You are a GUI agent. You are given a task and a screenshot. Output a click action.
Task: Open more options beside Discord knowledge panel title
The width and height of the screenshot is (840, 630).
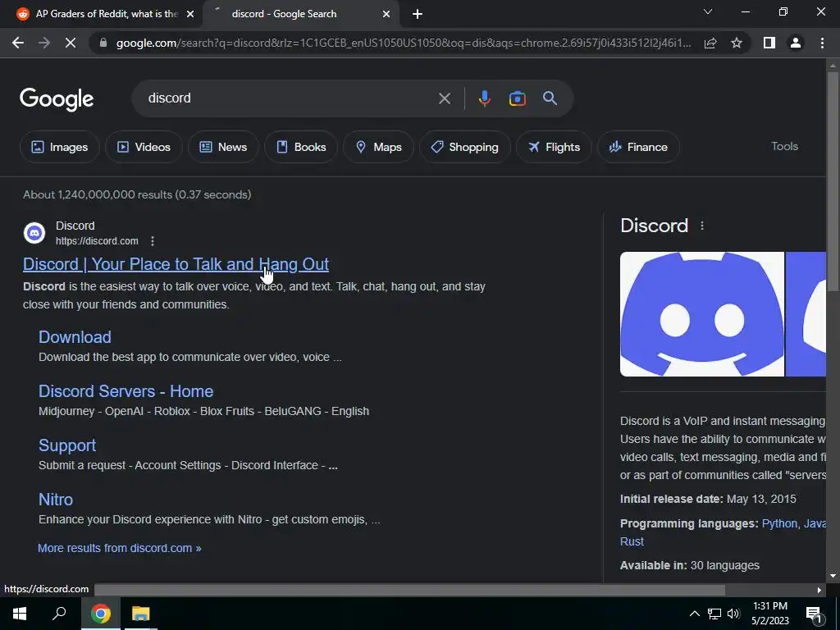click(x=702, y=226)
